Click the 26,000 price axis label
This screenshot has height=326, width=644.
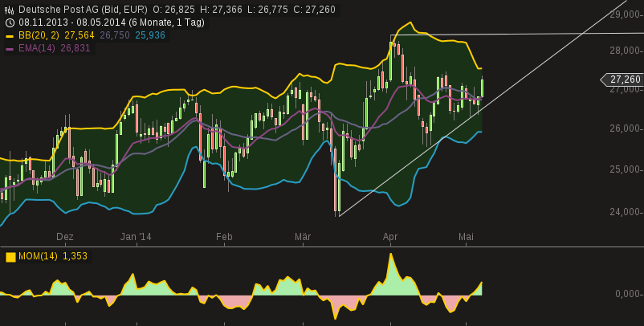[x=625, y=129]
